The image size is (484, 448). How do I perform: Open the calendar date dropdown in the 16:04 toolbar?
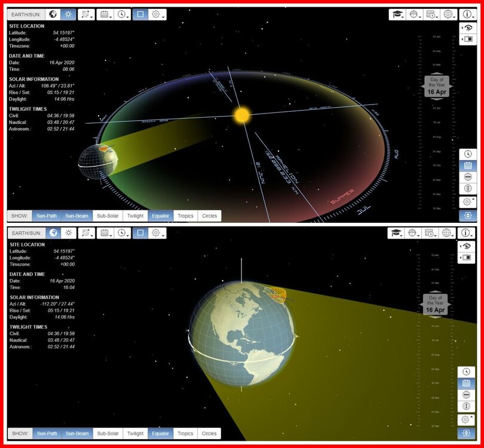(x=105, y=232)
